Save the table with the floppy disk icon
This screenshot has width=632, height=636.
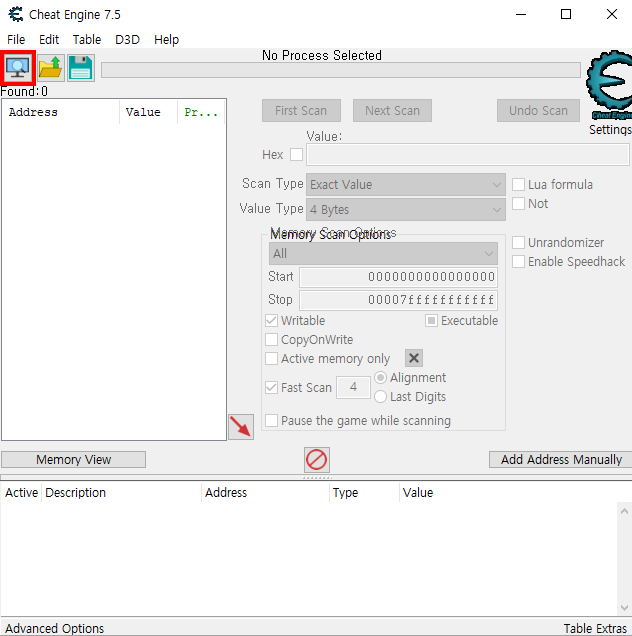pyautogui.click(x=81, y=68)
